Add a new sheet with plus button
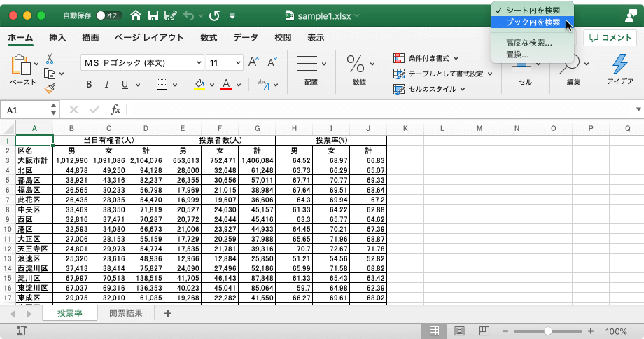644x339 pixels. (167, 314)
